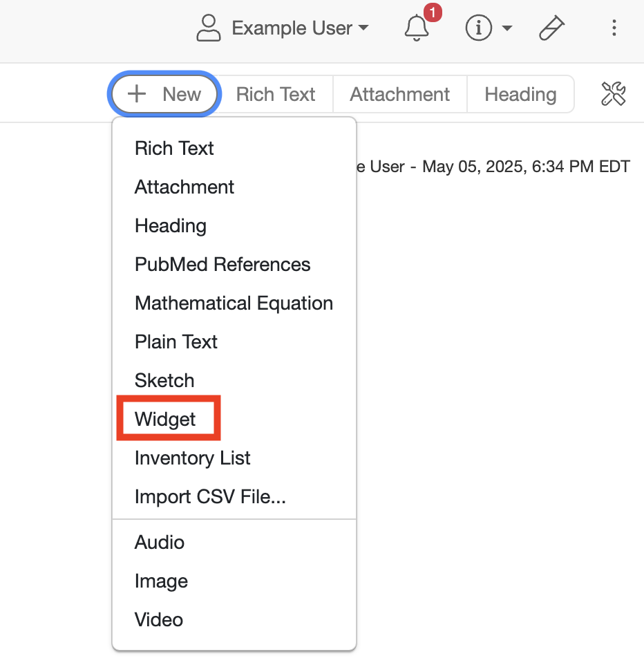The image size is (644, 665).
Task: Select Mathematical Equation entry type
Action: [234, 303]
